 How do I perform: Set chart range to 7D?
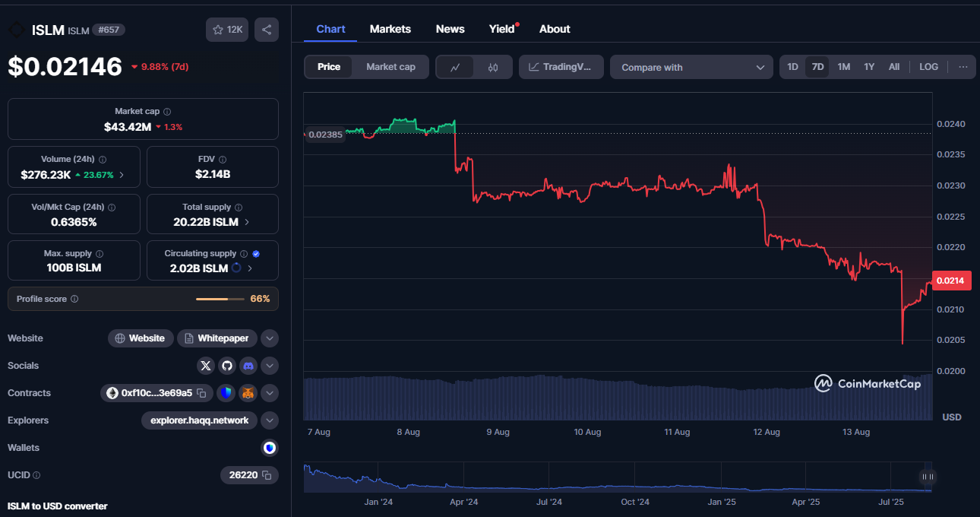pyautogui.click(x=817, y=67)
